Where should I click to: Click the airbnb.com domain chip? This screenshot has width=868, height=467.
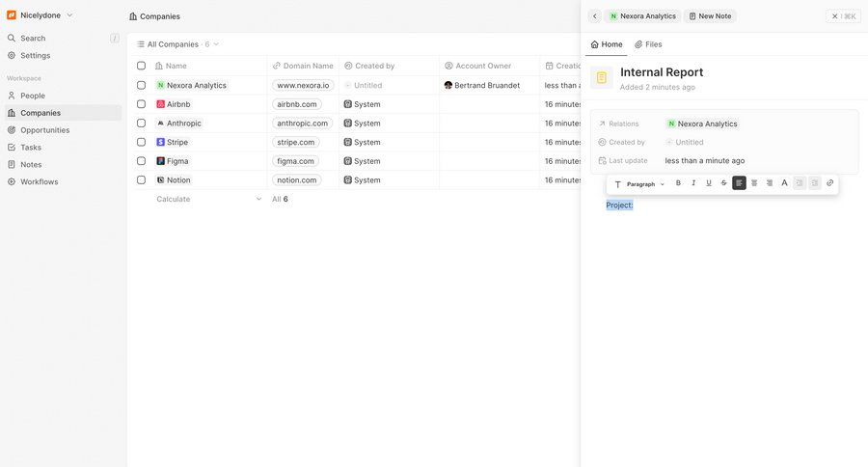pos(297,104)
